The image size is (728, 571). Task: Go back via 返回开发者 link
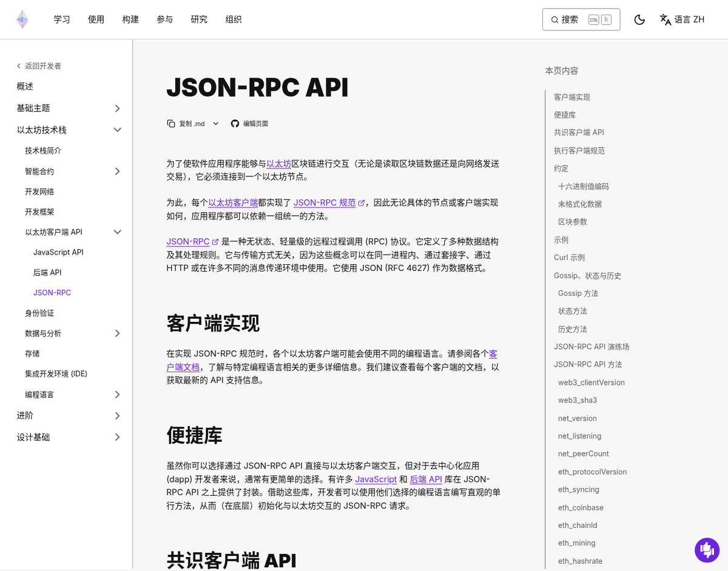pyautogui.click(x=39, y=66)
